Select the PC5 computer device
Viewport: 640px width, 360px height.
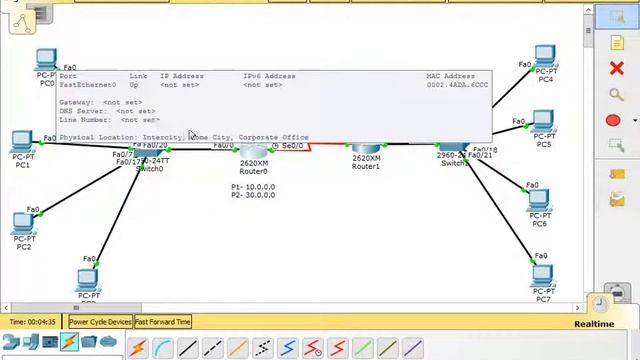(543, 121)
